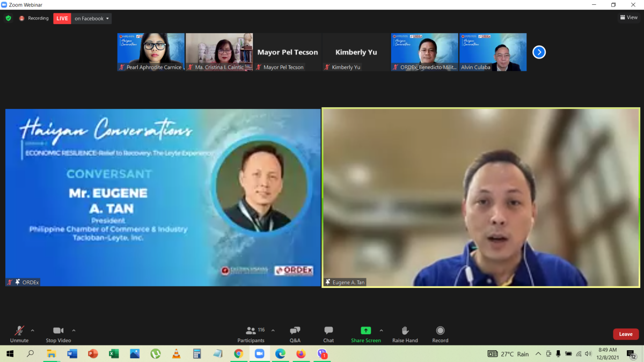Click the green encryption shield icon
644x362 pixels.
click(x=8, y=18)
